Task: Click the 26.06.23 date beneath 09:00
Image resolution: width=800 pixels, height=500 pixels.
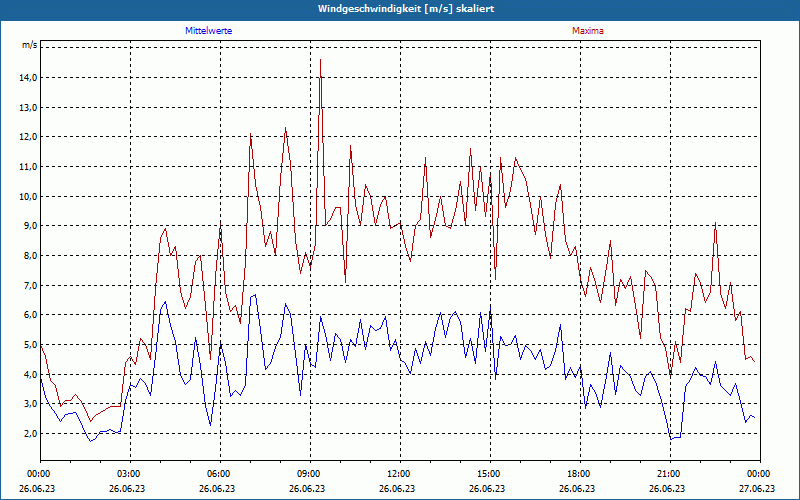Action: [x=307, y=488]
